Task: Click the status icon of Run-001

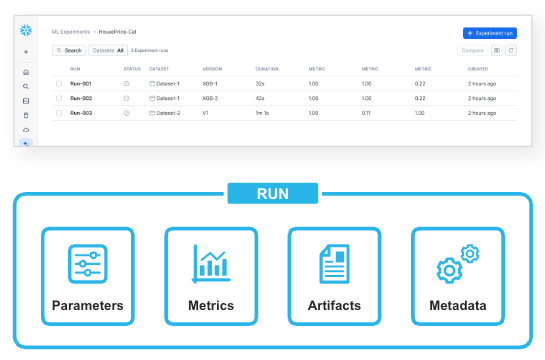Action: (127, 83)
